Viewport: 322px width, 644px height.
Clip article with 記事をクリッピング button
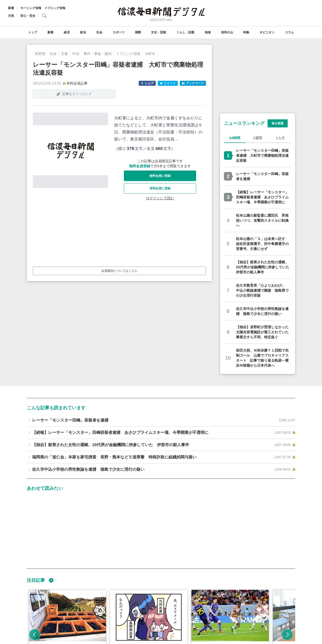click(x=74, y=94)
